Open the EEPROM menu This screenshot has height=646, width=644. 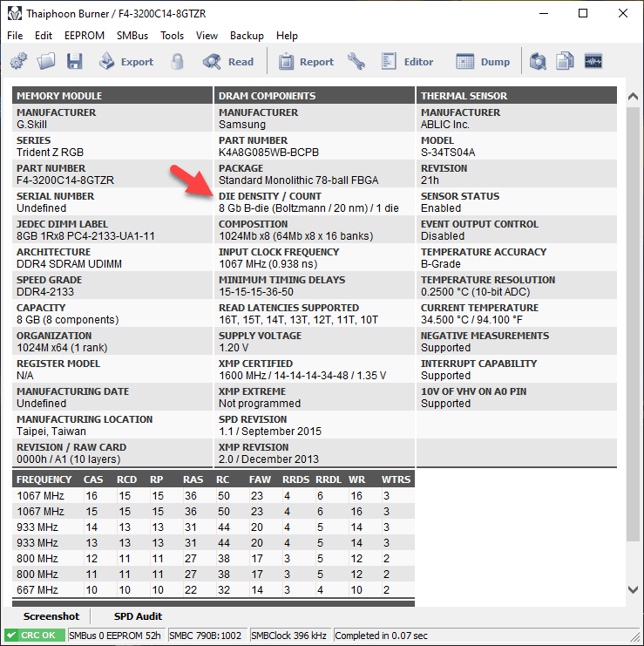click(85, 36)
